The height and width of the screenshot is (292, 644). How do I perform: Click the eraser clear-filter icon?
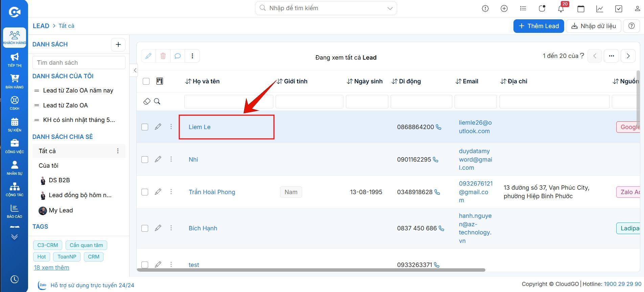(x=147, y=101)
